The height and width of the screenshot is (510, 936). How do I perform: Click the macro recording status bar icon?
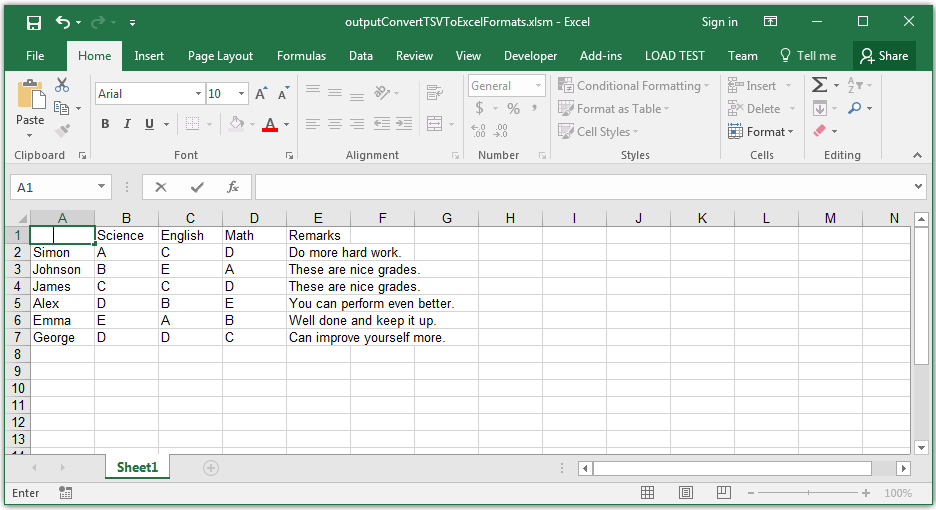[x=66, y=493]
